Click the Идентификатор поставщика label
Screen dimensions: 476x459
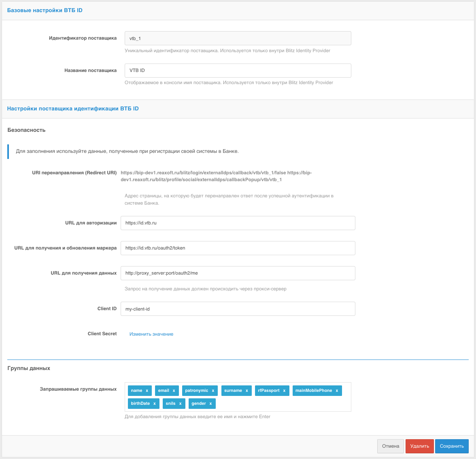pyautogui.click(x=83, y=38)
